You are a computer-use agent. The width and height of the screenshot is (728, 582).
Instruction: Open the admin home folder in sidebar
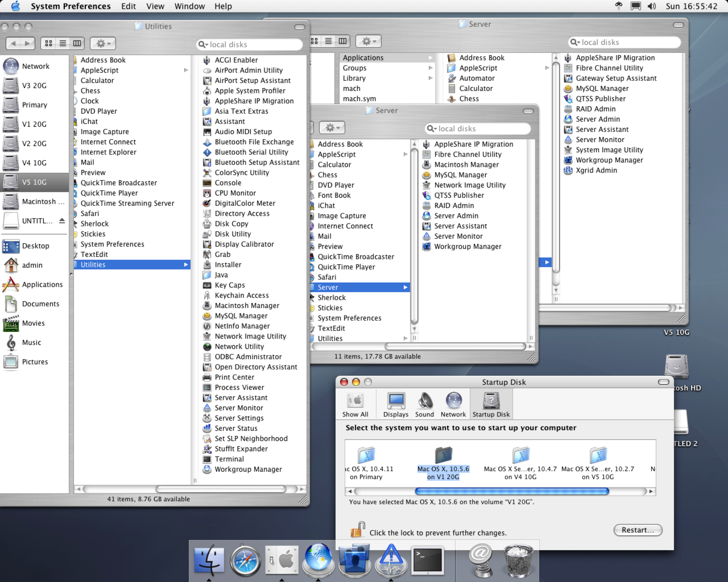tap(34, 265)
